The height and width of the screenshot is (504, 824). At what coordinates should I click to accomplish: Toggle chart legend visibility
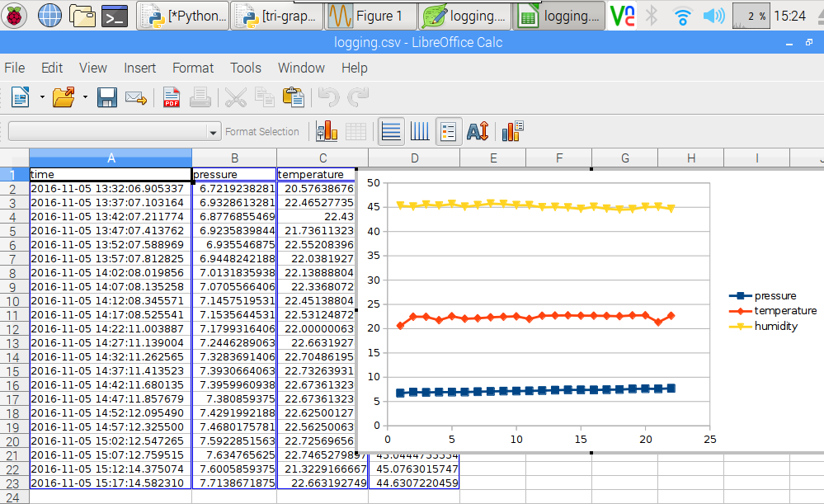click(x=449, y=131)
